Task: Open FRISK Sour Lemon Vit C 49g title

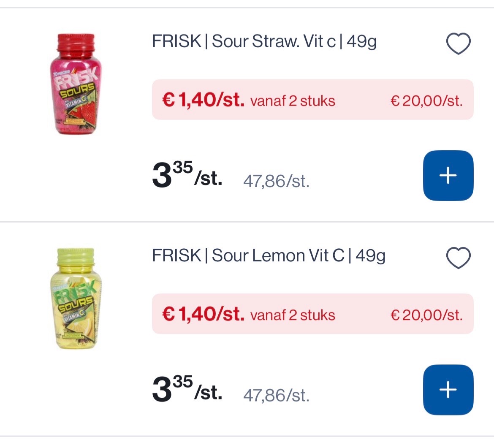Action: click(x=269, y=256)
